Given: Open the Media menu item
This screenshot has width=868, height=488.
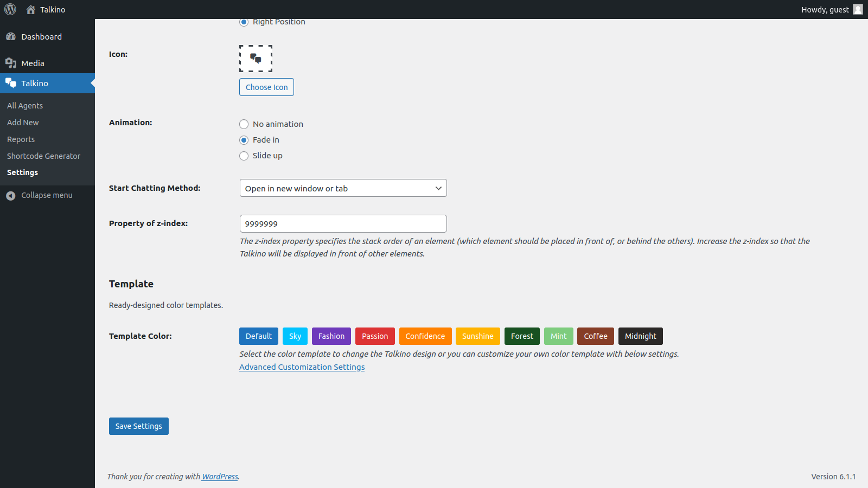Looking at the screenshot, I should (x=47, y=63).
